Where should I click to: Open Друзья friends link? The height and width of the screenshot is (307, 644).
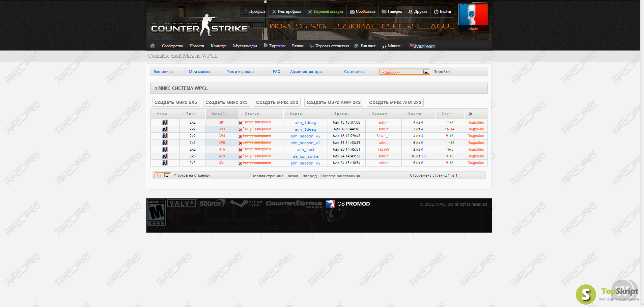coord(418,11)
